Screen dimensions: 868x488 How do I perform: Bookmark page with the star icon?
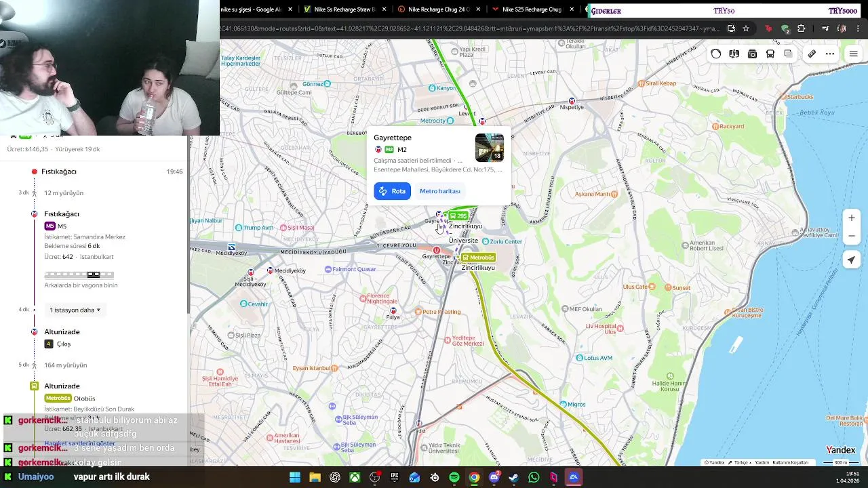[746, 28]
